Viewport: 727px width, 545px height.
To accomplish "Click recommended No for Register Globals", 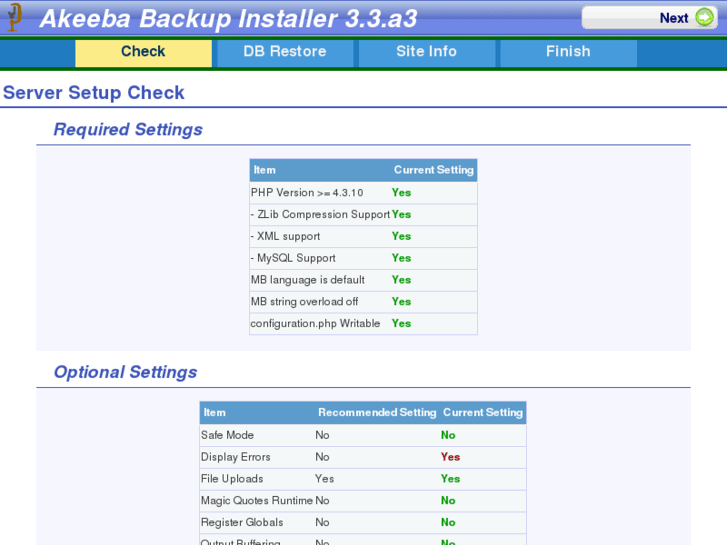I will tap(322, 522).
